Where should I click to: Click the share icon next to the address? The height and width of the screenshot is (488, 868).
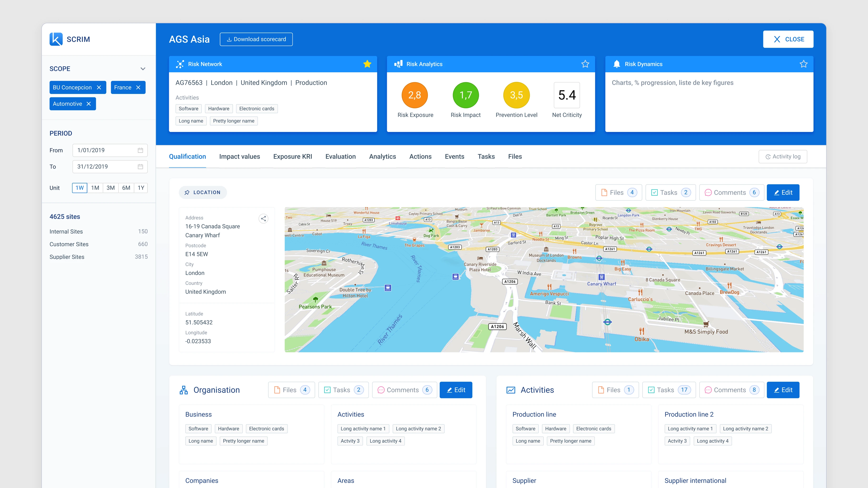(x=263, y=218)
